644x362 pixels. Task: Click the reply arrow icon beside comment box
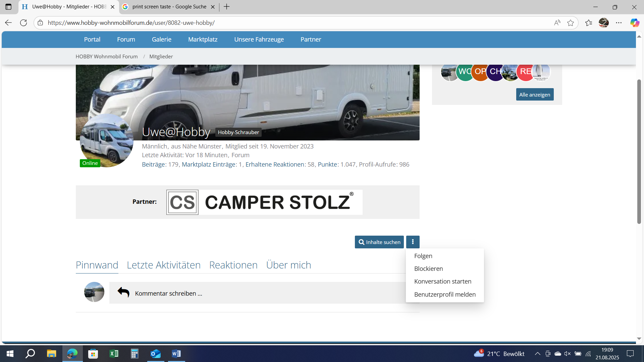click(x=123, y=293)
